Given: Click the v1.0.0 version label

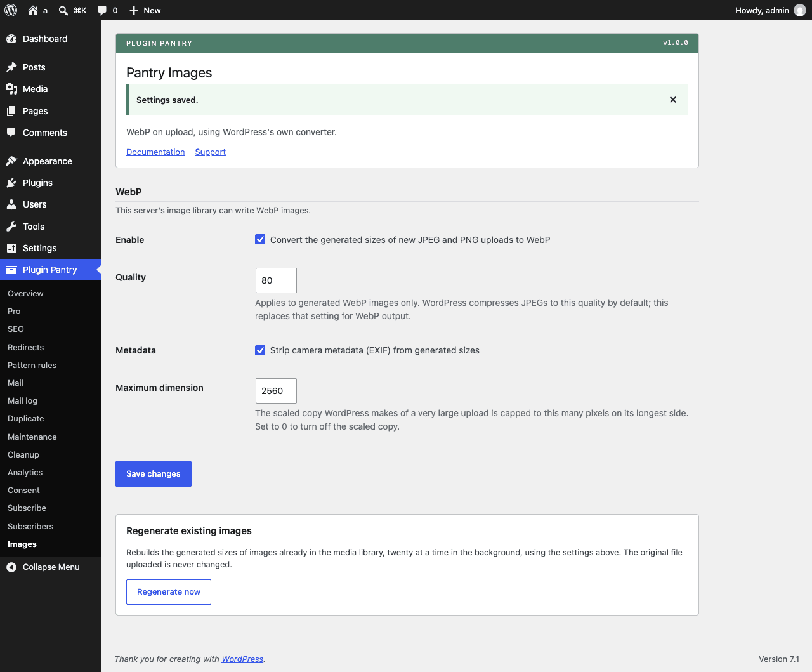Looking at the screenshot, I should coord(676,43).
